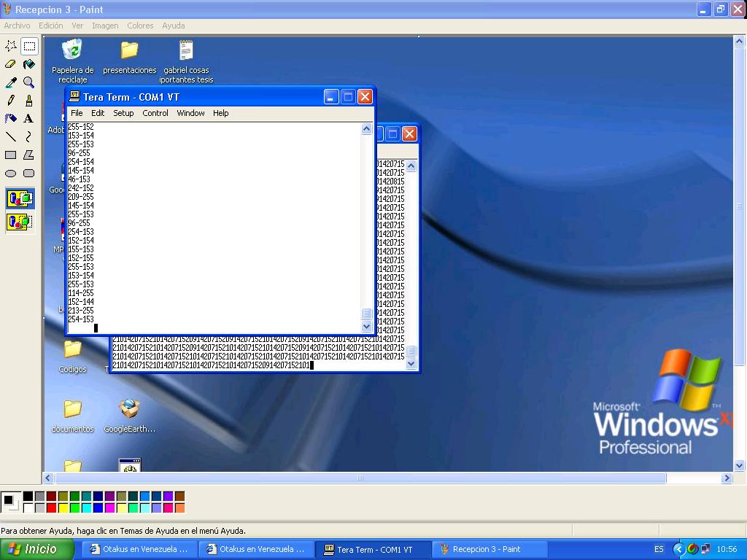Select the Free-Form Select tool
The width and height of the screenshot is (747, 560).
click(x=11, y=46)
